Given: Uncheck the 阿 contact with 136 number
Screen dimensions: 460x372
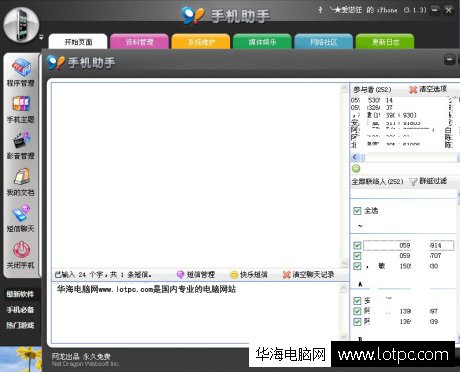Looking at the screenshot, I should pos(357,322).
